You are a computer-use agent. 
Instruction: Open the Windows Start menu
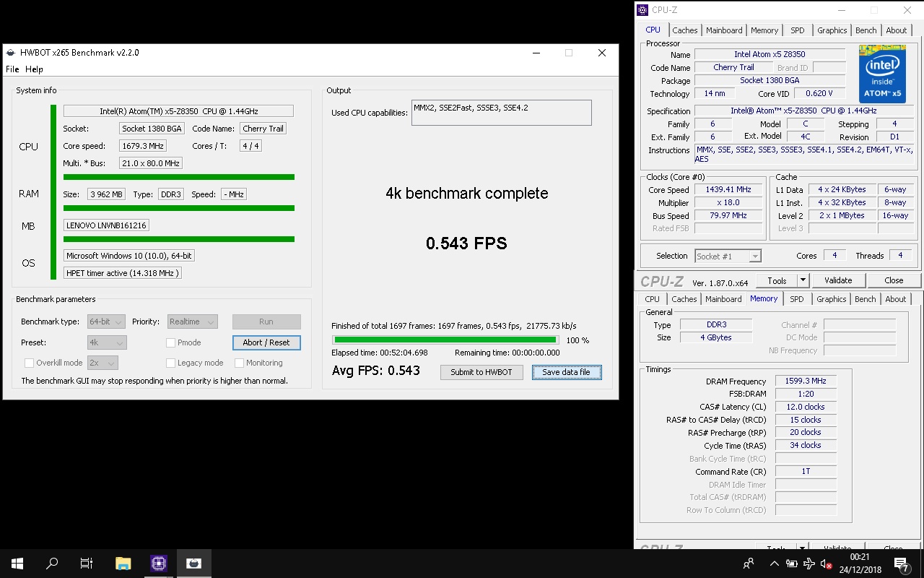pos(17,564)
